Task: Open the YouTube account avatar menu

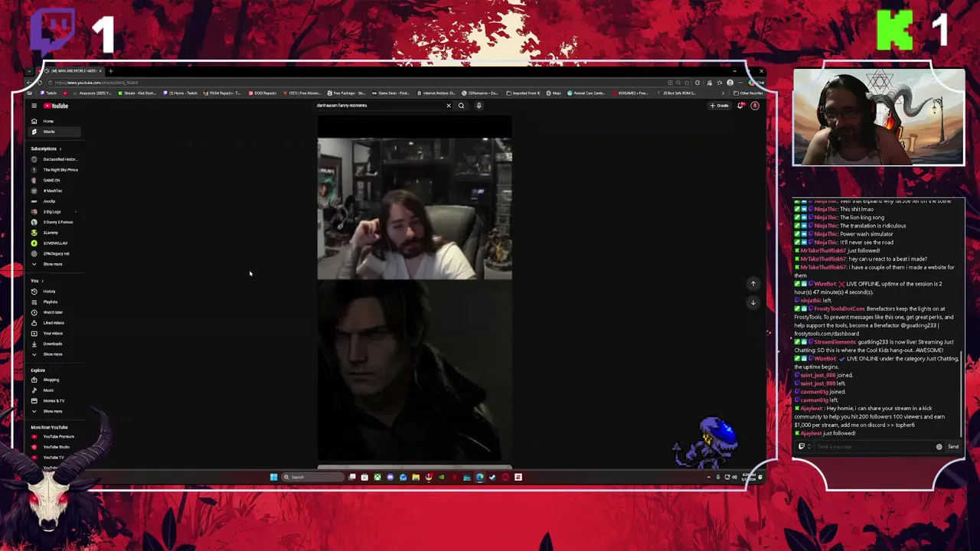Action: click(755, 106)
